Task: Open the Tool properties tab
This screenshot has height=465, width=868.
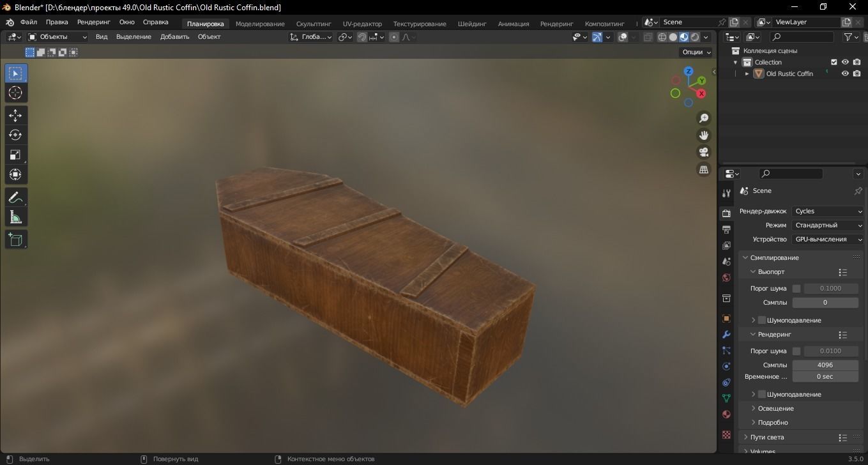Action: 726,194
